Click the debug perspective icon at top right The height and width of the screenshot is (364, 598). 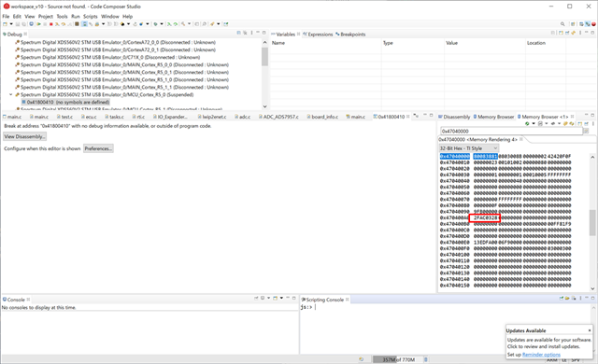[588, 24]
